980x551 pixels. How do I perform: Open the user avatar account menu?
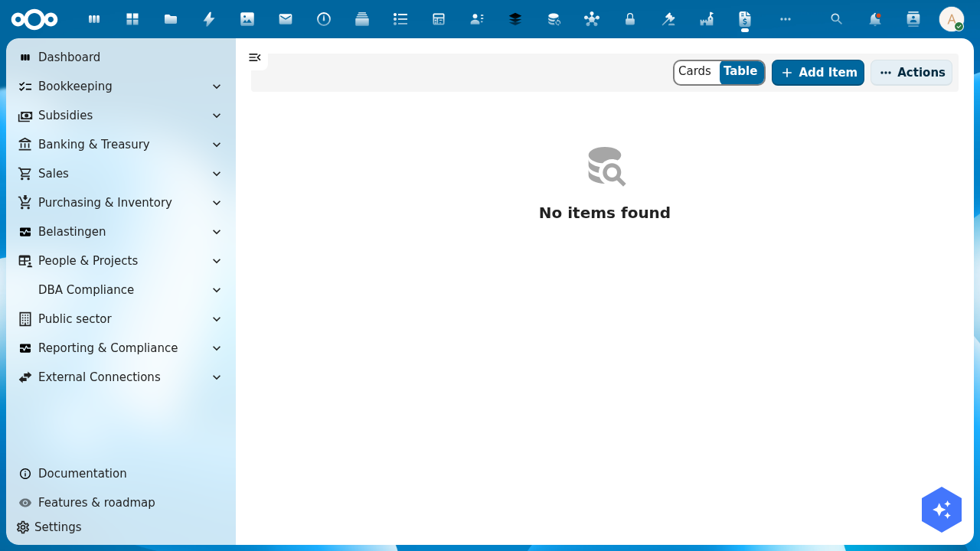[x=952, y=19]
